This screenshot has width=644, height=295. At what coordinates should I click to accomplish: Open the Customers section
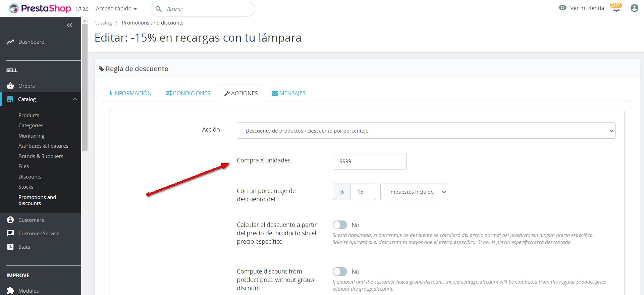(x=31, y=220)
